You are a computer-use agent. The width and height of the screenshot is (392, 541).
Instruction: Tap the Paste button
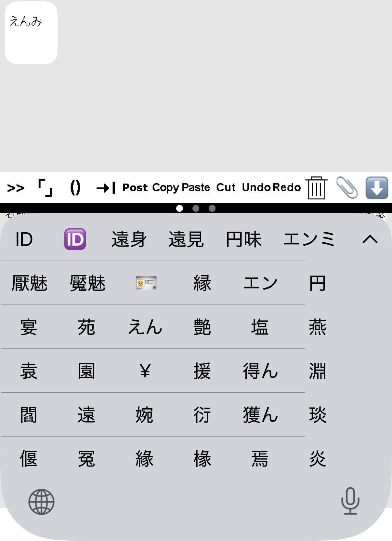[196, 188]
